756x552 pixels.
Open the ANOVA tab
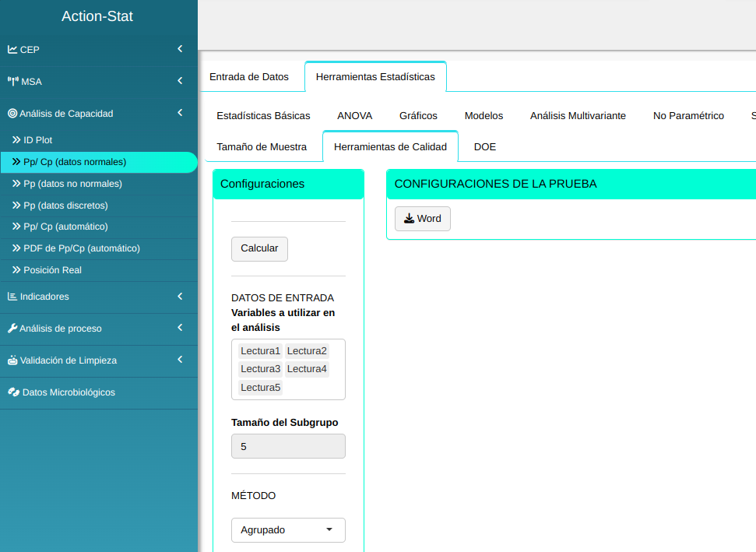354,116
